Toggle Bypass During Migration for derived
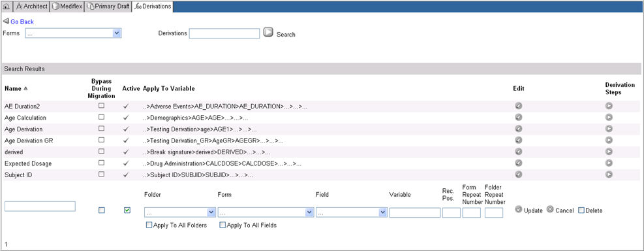This screenshot has width=644, height=251. tap(101, 152)
